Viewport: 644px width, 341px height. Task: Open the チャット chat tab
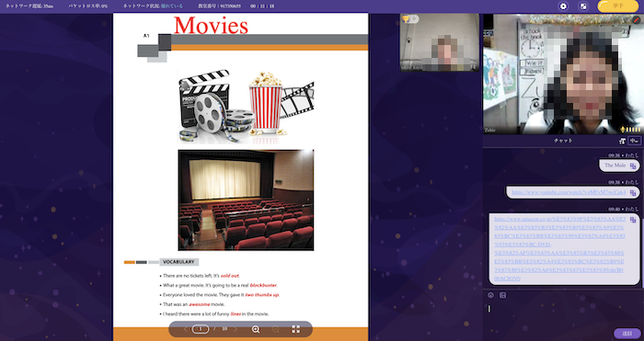click(x=563, y=141)
